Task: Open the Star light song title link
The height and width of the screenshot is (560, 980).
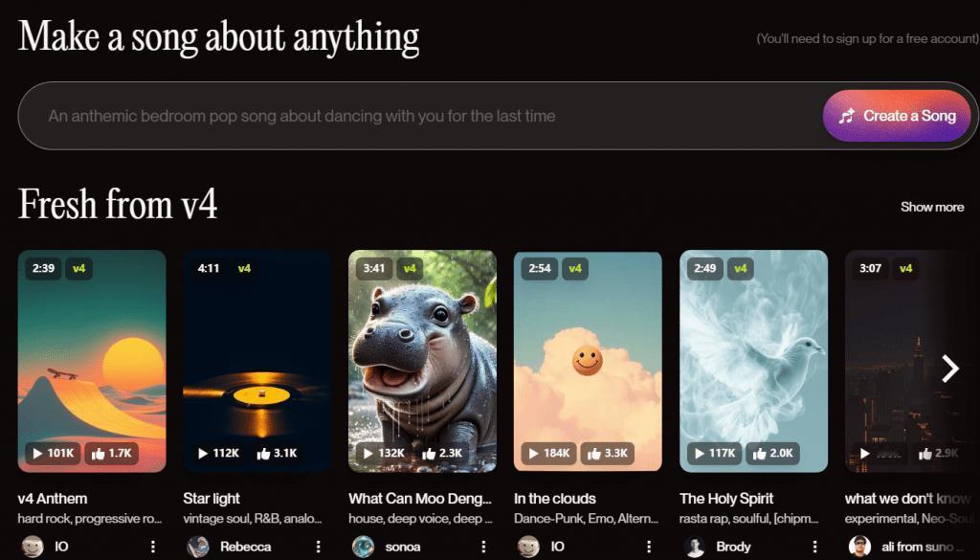Action: (x=212, y=499)
